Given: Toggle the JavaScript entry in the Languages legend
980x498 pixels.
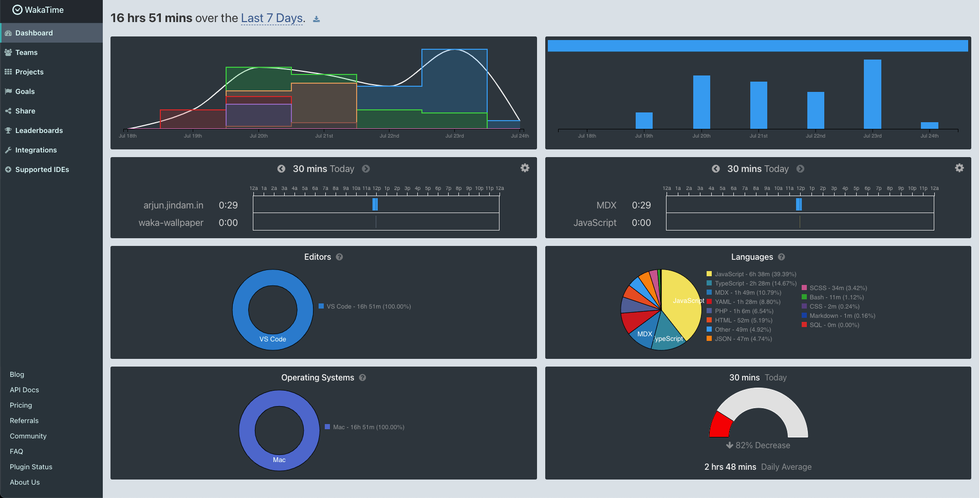Looking at the screenshot, I should 750,274.
